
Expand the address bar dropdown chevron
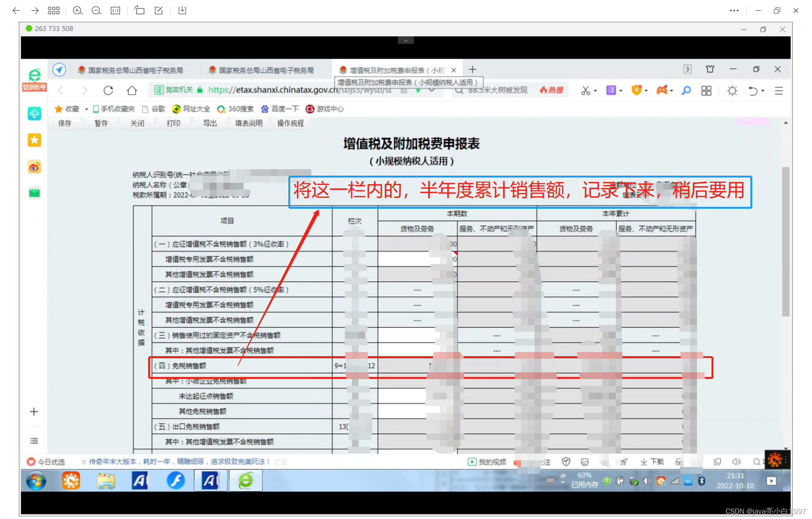coord(432,90)
